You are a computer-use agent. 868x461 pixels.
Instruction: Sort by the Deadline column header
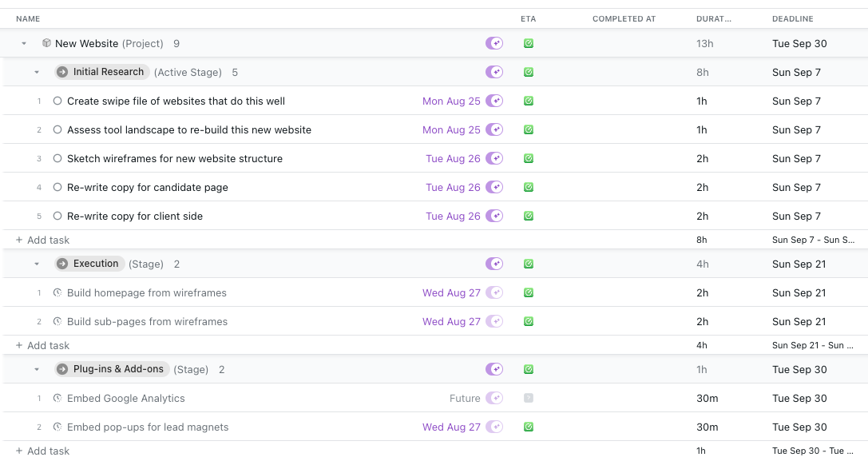pos(793,19)
